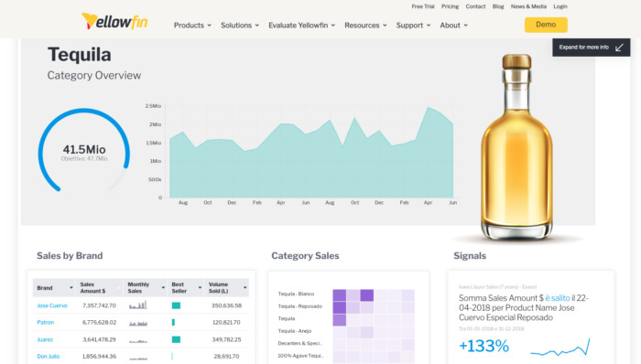Image resolution: width=641 pixels, height=364 pixels.
Task: Click Jose Cuervo monthly sales sparkline
Action: point(138,305)
